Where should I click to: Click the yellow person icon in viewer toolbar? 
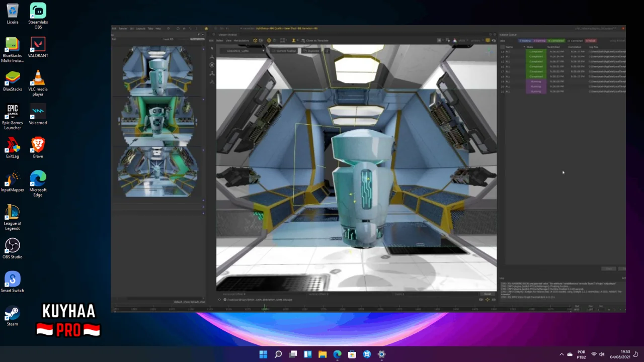click(293, 41)
